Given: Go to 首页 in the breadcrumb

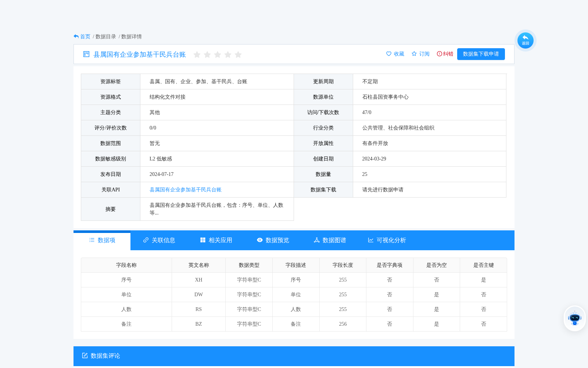Looking at the screenshot, I should click(85, 36).
